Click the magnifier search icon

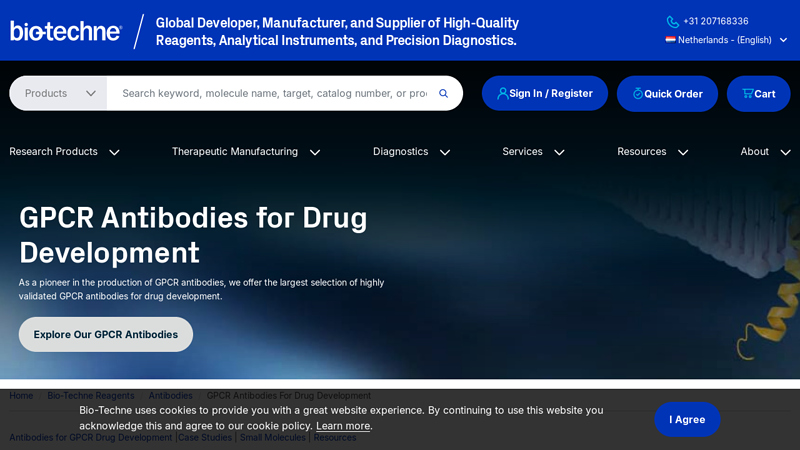[443, 93]
